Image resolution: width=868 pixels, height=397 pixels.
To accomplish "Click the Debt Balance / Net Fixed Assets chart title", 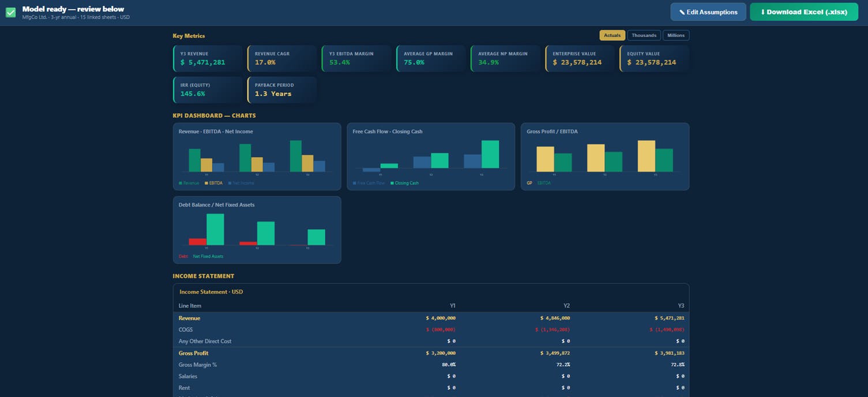I will 216,205.
